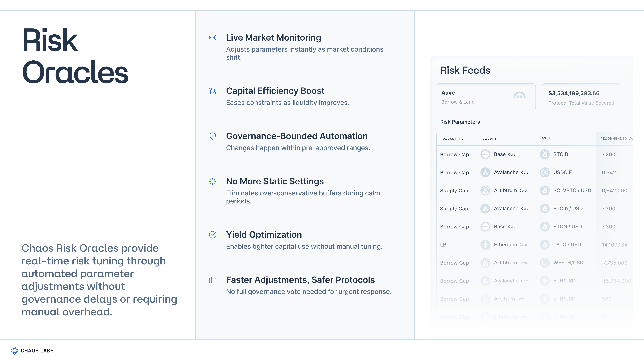The width and height of the screenshot is (644, 362).
Task: Click the BTC.B bitcoin asset icon
Action: (544, 154)
